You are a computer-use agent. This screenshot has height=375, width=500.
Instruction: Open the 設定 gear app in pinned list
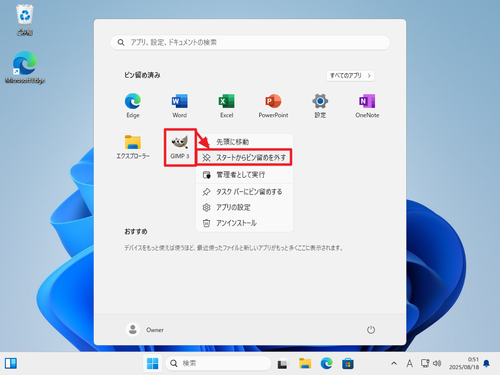click(320, 106)
